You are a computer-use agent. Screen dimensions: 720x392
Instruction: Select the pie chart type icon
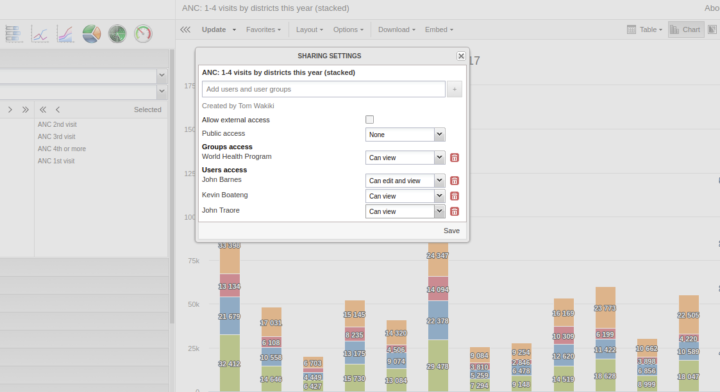pos(91,34)
